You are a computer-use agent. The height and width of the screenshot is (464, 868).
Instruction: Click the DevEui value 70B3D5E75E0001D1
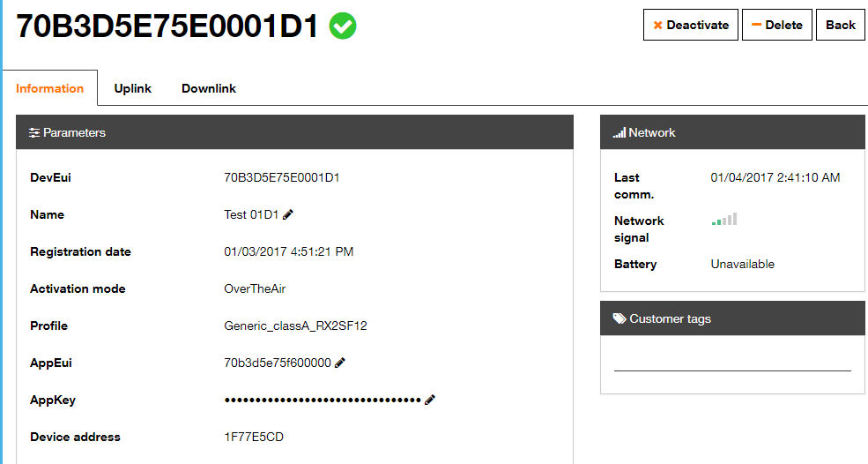click(x=282, y=177)
